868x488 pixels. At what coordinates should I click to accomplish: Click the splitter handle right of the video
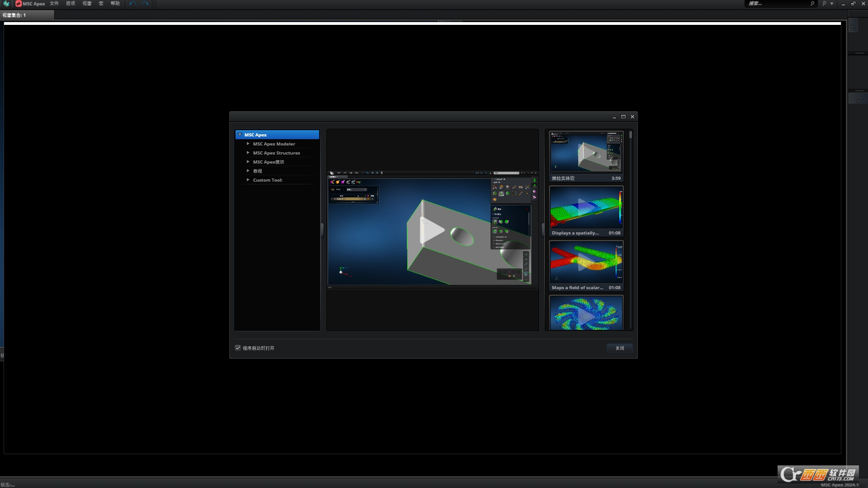[x=543, y=230]
